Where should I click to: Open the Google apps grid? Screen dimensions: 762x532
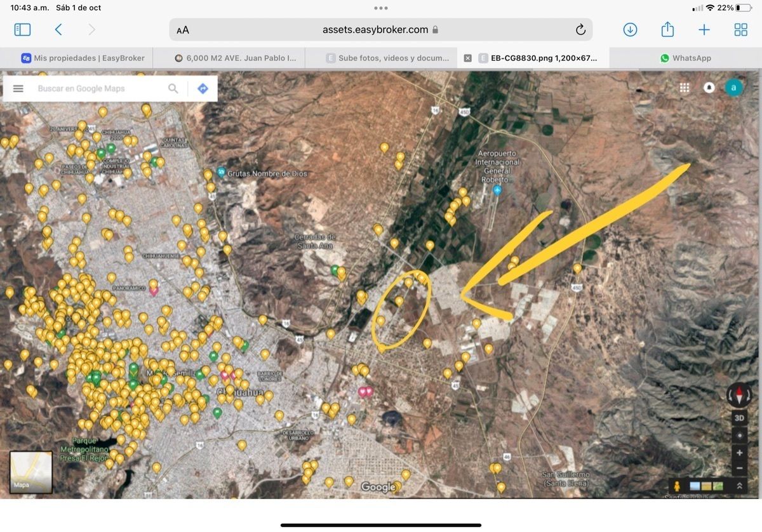[685, 88]
